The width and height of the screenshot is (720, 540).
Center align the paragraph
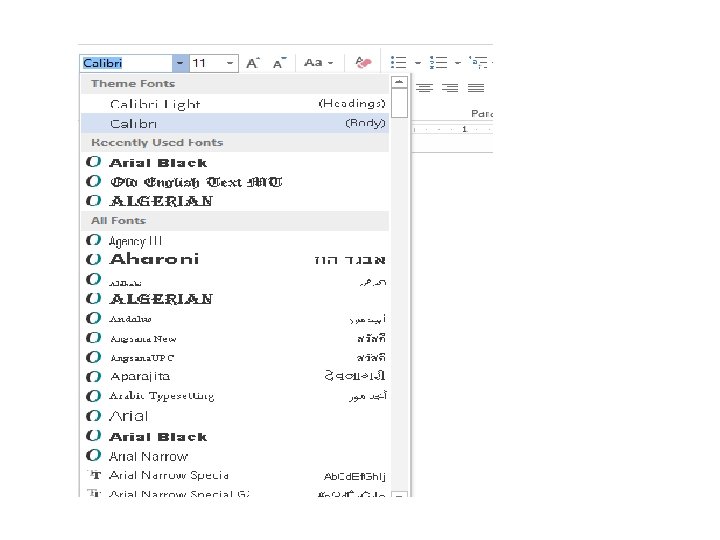(424, 88)
